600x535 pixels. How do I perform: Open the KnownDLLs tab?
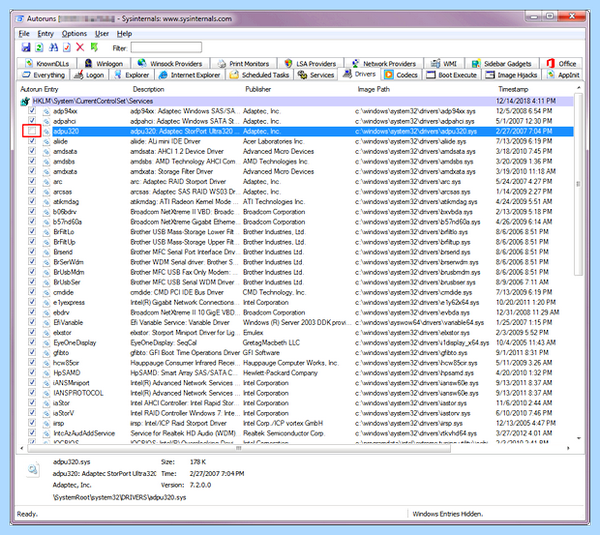point(47,64)
